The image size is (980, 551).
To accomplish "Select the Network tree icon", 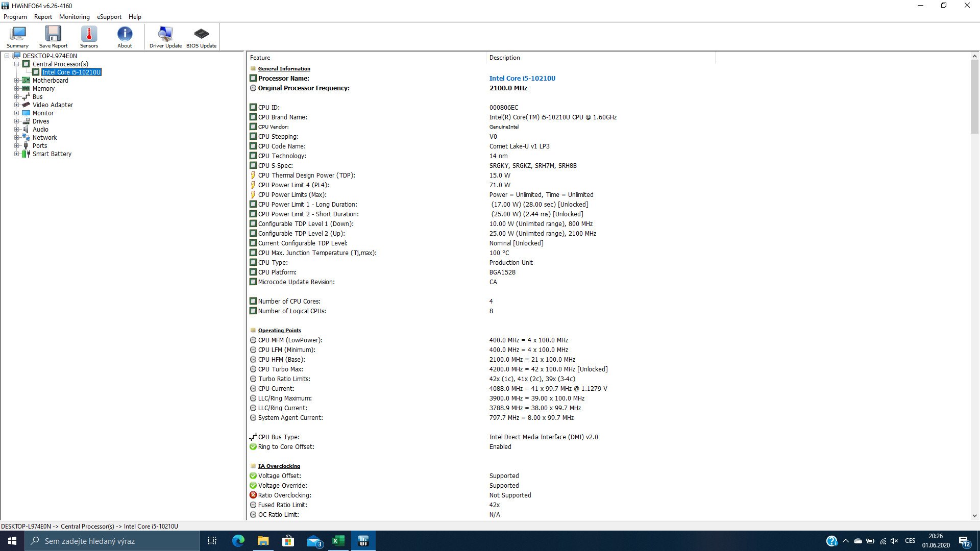I will (x=26, y=138).
